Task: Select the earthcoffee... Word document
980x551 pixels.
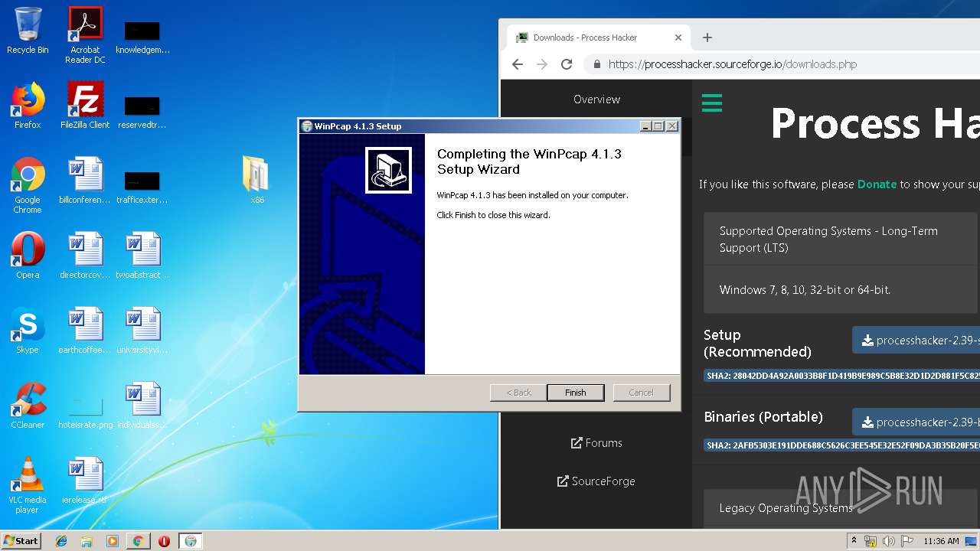Action: [85, 331]
